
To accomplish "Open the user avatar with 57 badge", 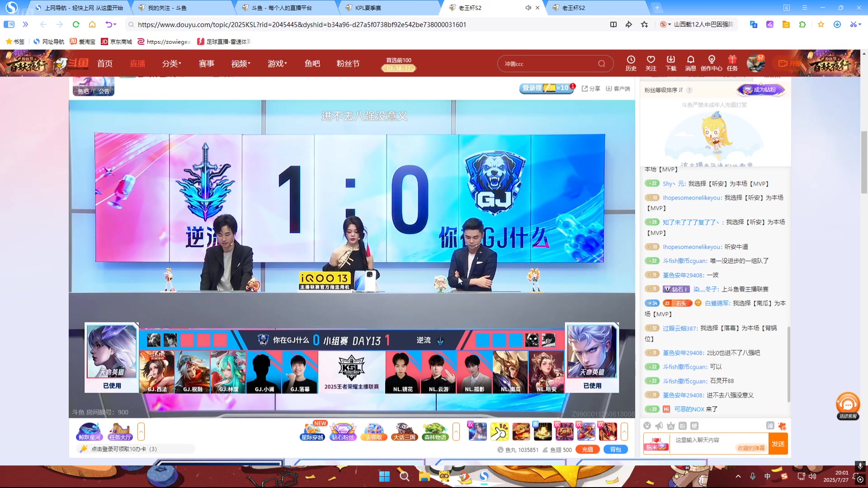I will point(755,63).
